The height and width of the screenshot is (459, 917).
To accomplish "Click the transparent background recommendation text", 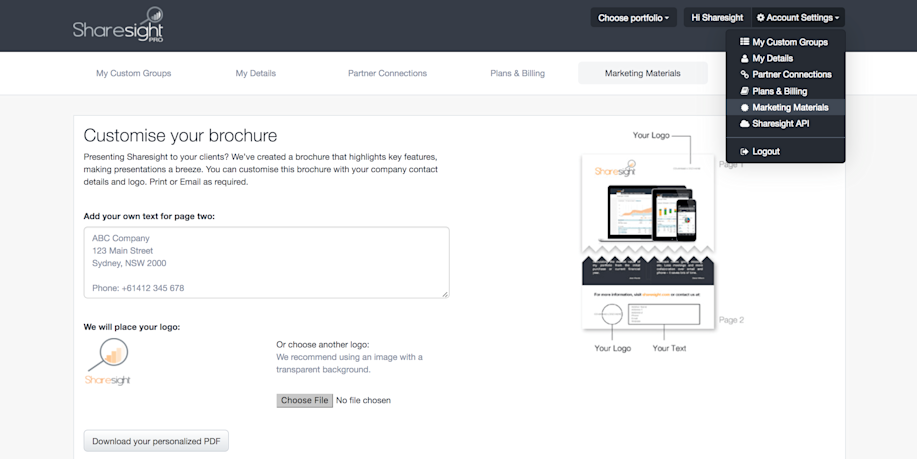I will pyautogui.click(x=350, y=363).
